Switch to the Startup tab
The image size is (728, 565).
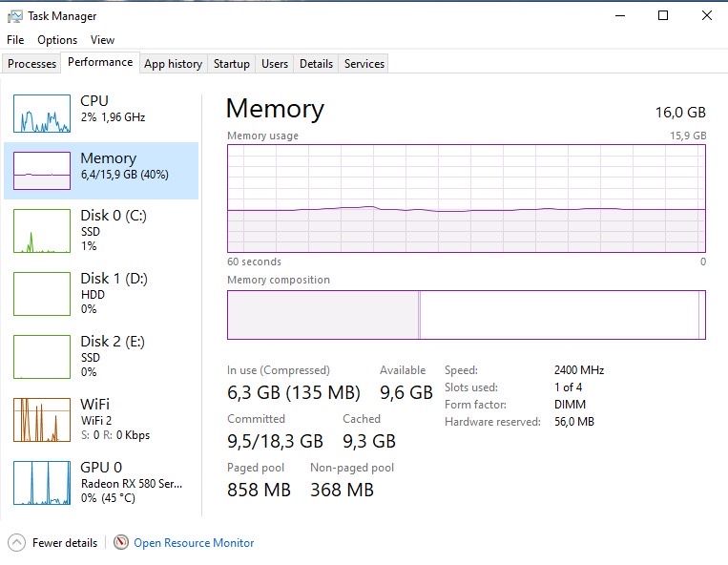[x=231, y=64]
